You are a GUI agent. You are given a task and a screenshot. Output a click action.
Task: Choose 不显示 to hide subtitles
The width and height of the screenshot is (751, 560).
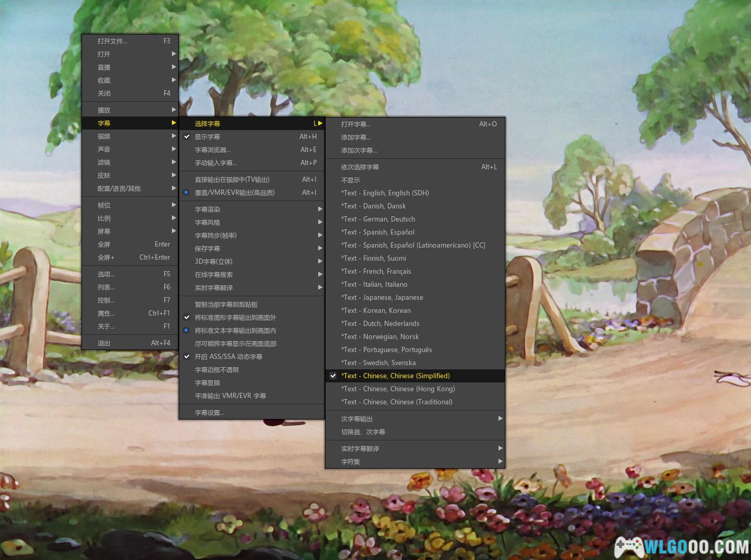pyautogui.click(x=351, y=180)
